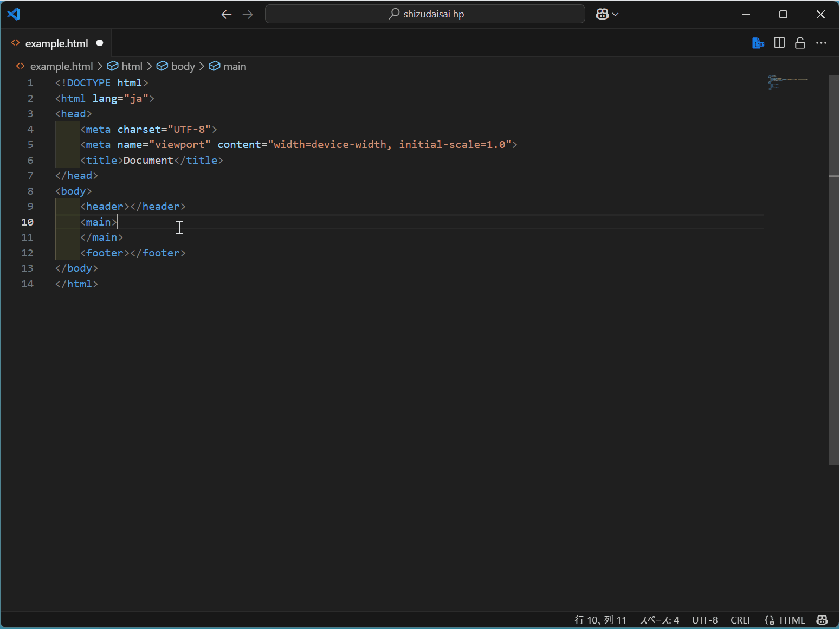Click the vertical scrollbar in the editor
The width and height of the screenshot is (840, 629).
click(833, 271)
